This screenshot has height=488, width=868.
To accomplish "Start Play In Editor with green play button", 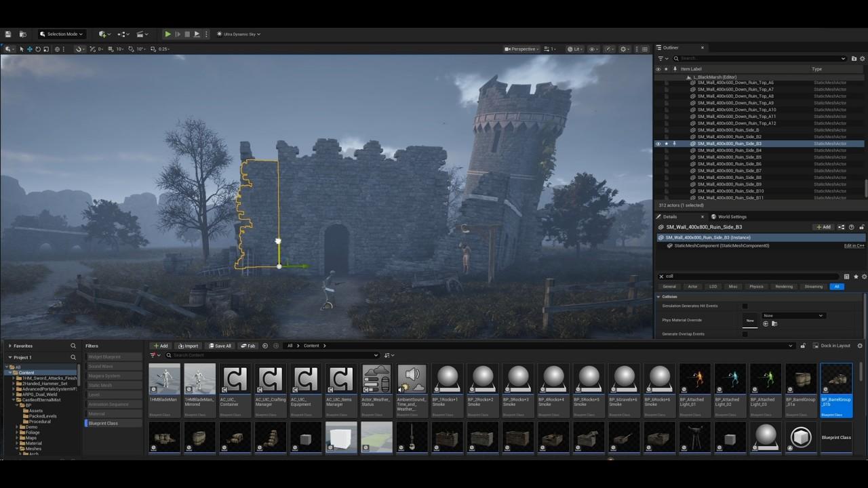I will (167, 34).
